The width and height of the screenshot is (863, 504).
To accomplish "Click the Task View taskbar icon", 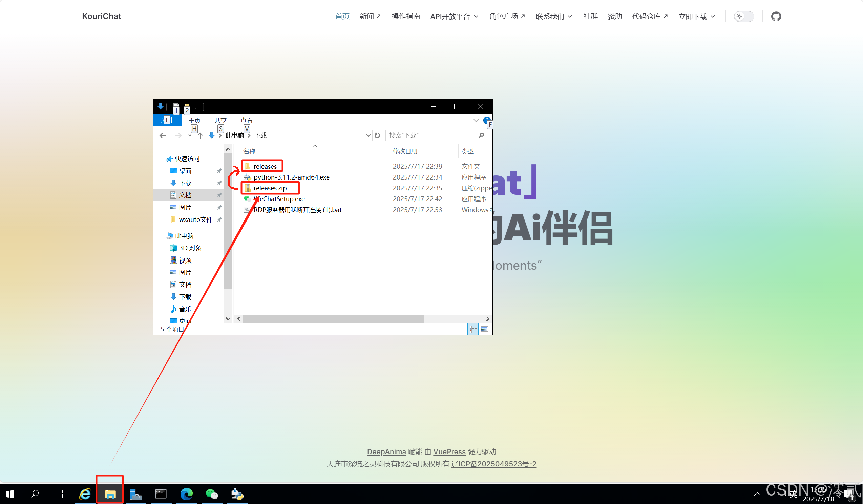I will coord(59,494).
